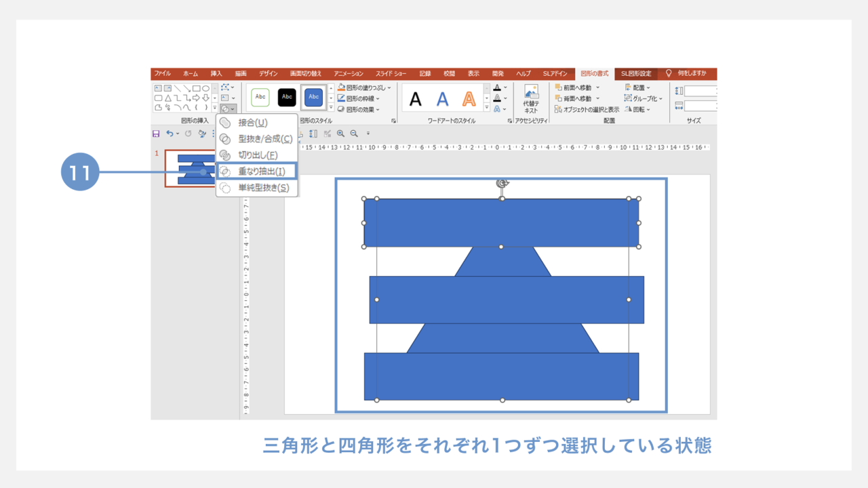Choose 切り出し(F) from the menu
The width and height of the screenshot is (868, 488).
pos(257,155)
